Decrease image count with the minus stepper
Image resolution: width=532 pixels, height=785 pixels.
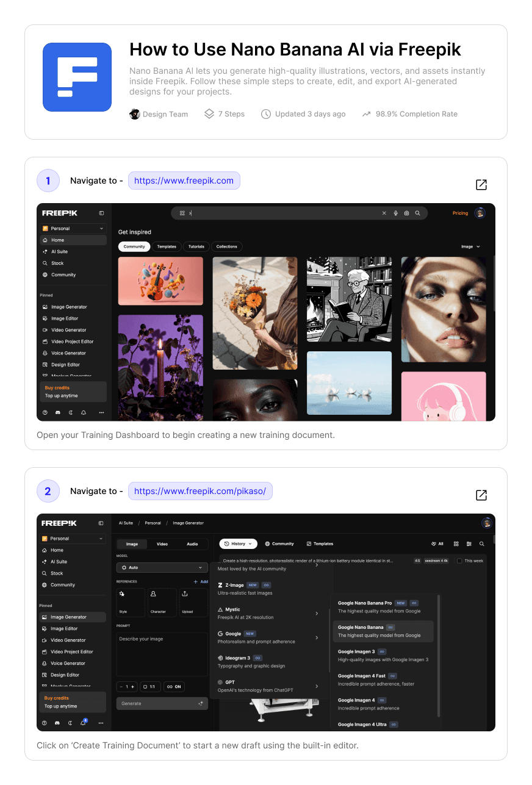[x=121, y=687]
